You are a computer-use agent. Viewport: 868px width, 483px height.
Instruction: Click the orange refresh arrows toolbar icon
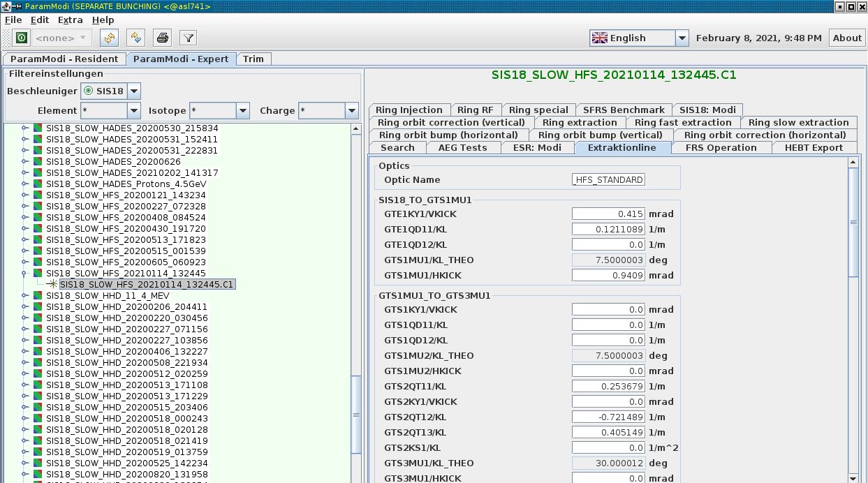coord(109,38)
